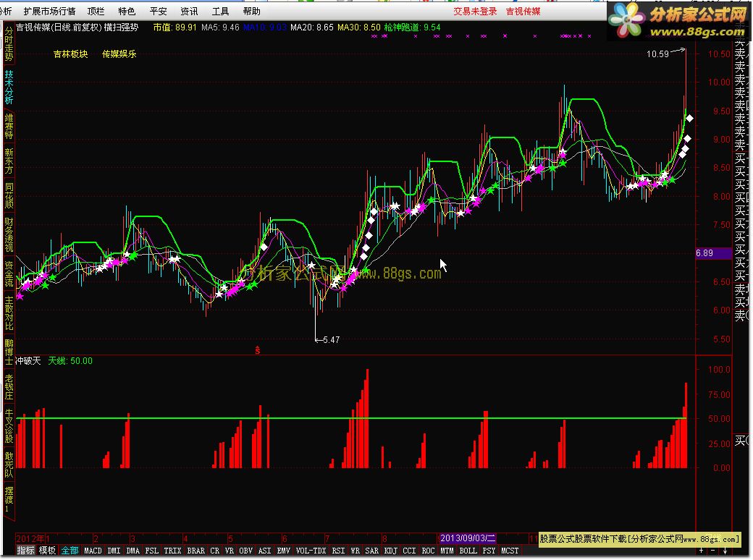
Task: Switch indicator to EMV
Action: coord(283,551)
